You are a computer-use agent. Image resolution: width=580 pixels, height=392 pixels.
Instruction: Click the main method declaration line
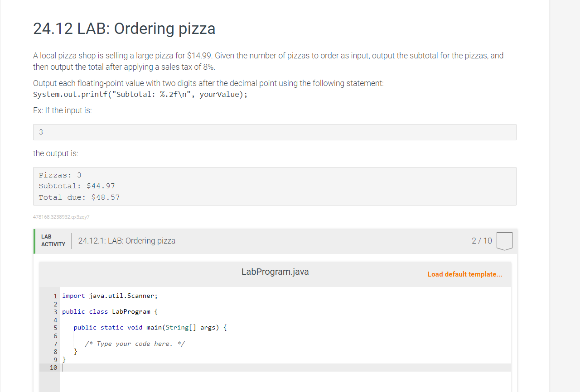point(150,328)
